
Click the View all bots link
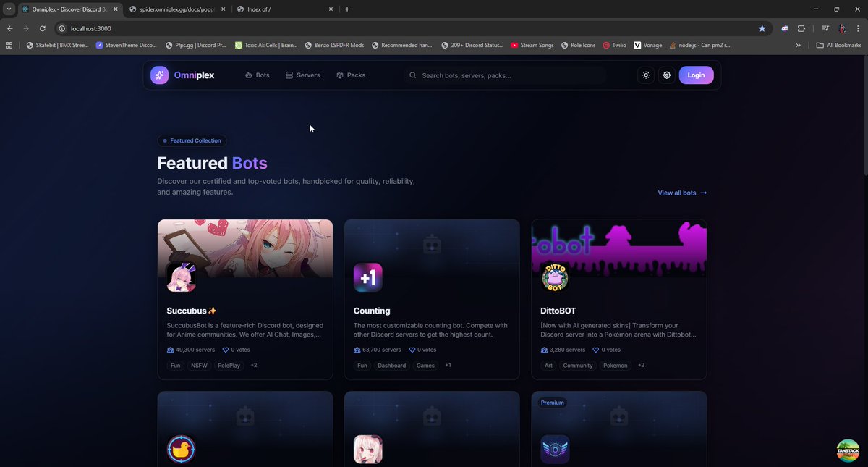[682, 193]
